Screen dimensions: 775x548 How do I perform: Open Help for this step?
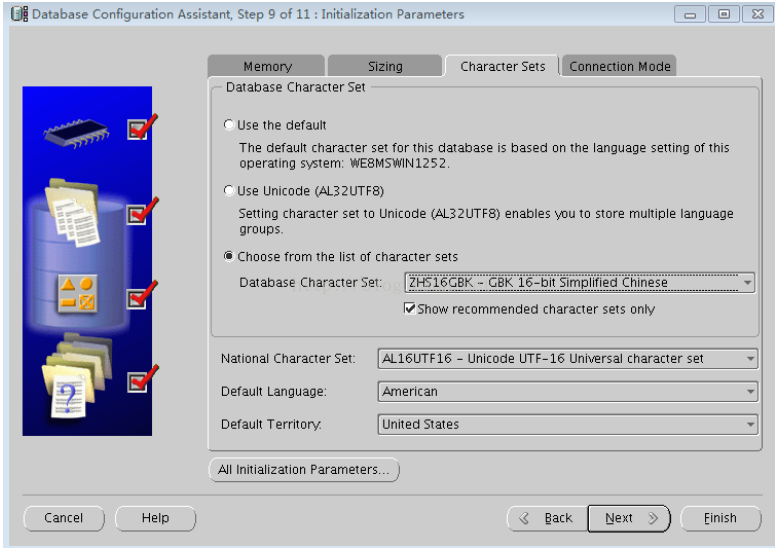(155, 518)
